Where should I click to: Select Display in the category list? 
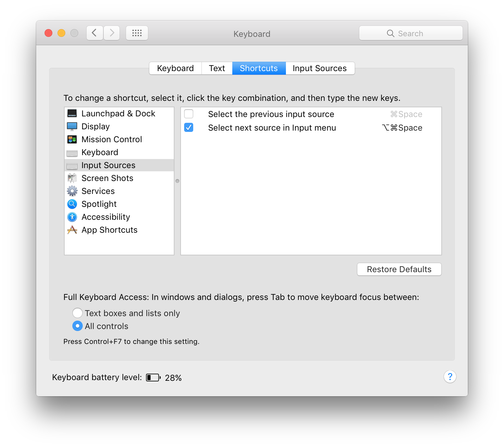pos(119,126)
